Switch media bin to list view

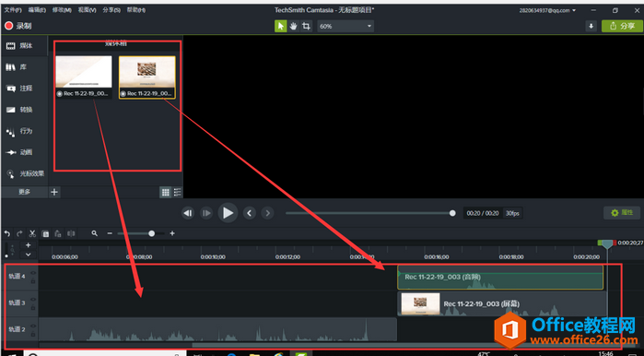[178, 192]
